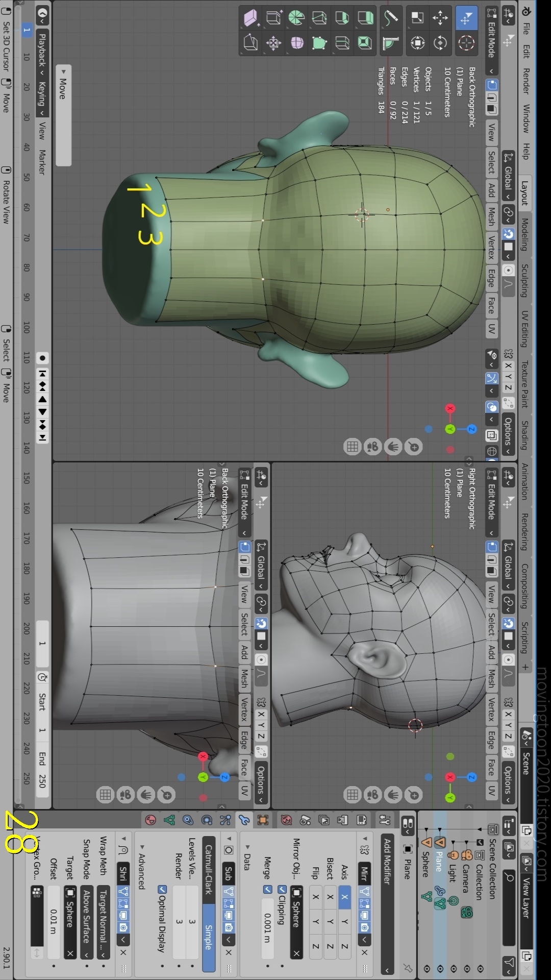Select the Knife tool

(319, 18)
